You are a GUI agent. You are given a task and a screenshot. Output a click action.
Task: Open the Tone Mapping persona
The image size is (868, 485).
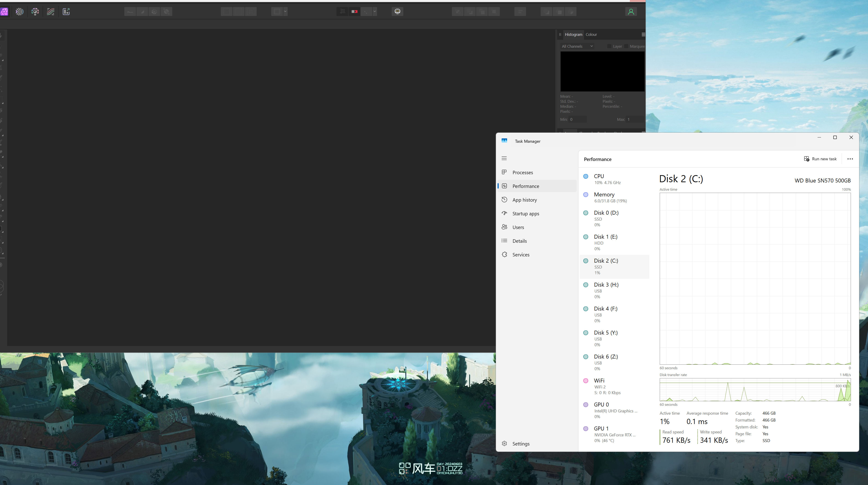(51, 12)
